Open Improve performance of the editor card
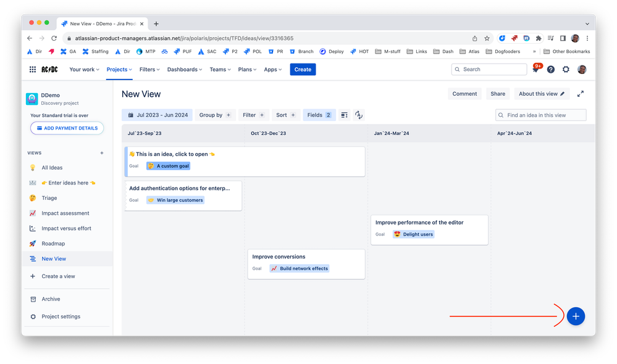Image resolution: width=617 pixels, height=364 pixels. [x=429, y=230]
